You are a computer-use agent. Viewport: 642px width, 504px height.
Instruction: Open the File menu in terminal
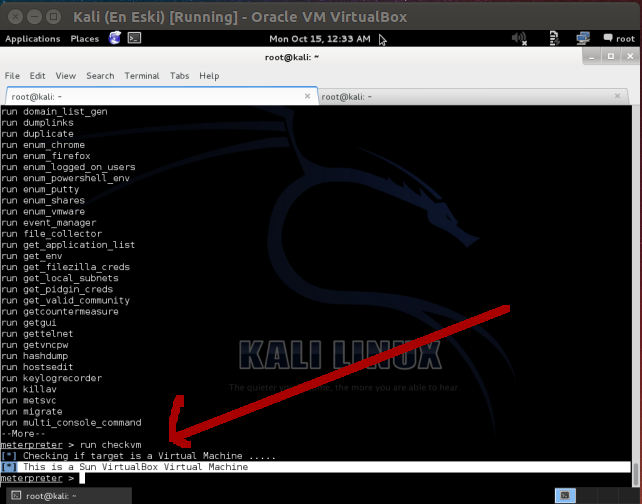[x=12, y=76]
